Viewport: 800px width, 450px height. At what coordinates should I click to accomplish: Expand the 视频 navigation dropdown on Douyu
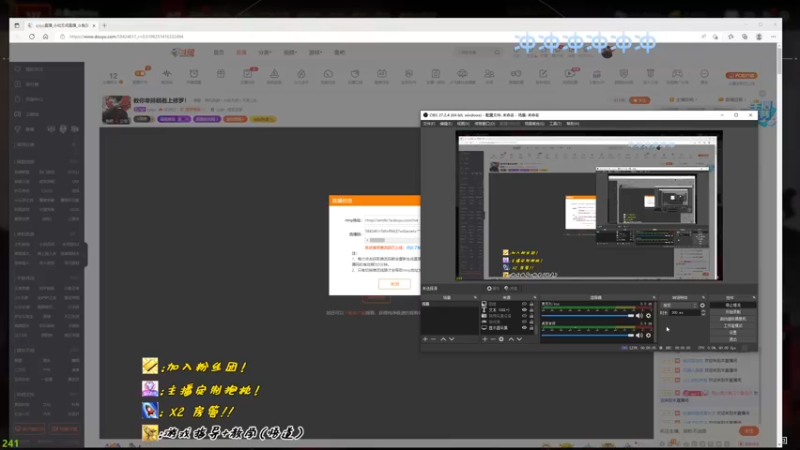pyautogui.click(x=290, y=52)
